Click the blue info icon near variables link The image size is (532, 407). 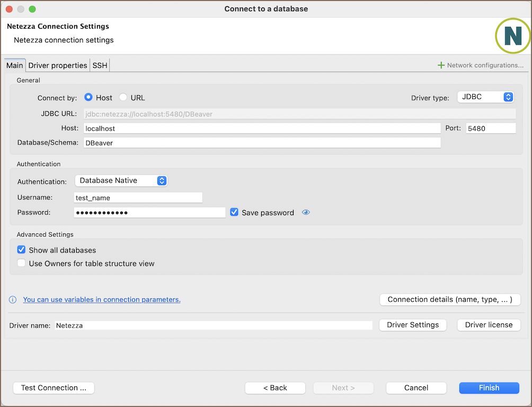pyautogui.click(x=13, y=300)
